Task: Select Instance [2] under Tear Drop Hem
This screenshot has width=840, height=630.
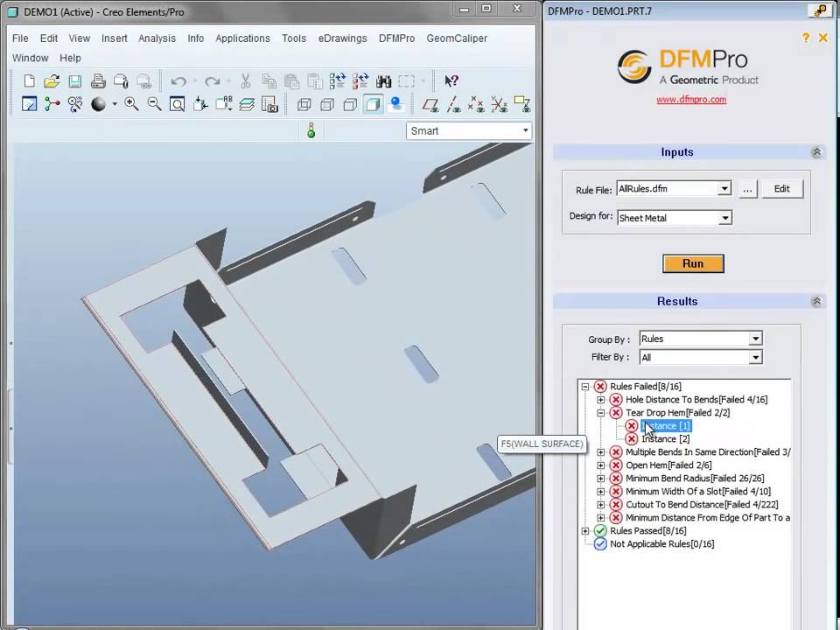Action: click(665, 439)
